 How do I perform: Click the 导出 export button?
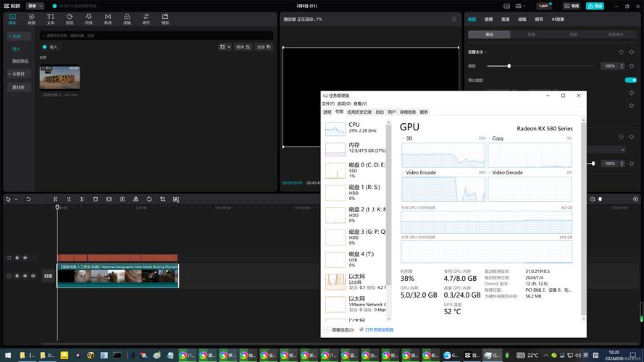tap(593, 6)
